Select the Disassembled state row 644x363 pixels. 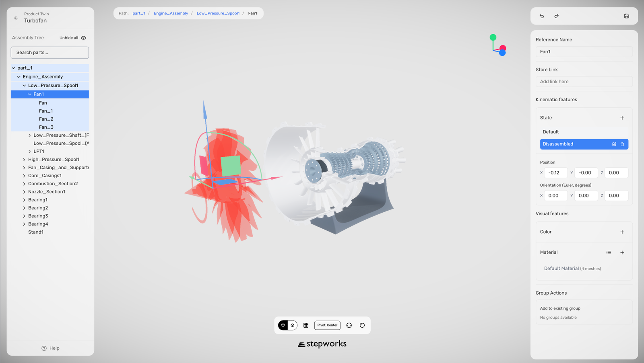584,144
